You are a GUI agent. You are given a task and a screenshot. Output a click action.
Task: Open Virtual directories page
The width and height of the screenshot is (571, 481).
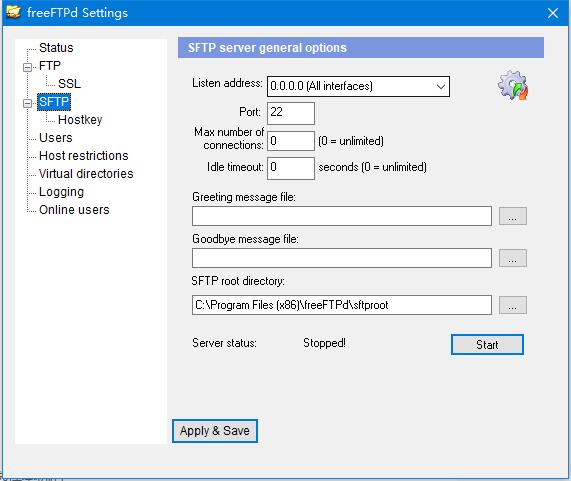point(86,174)
